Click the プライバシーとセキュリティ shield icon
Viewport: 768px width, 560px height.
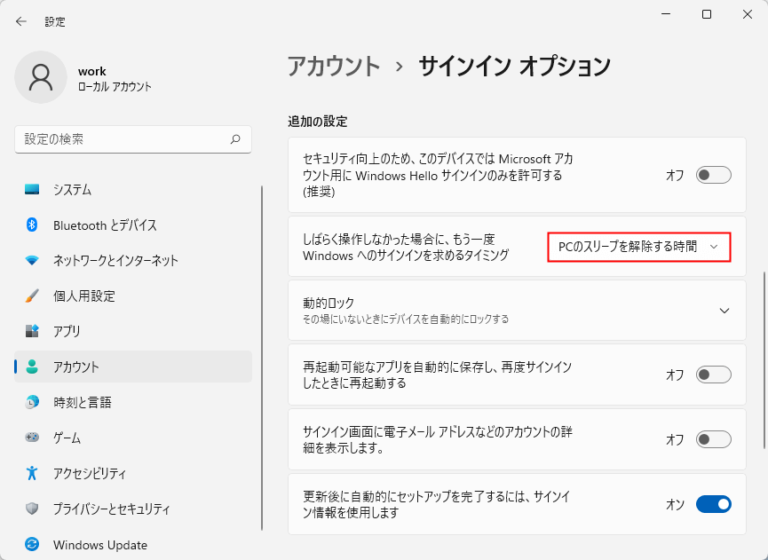[32, 509]
